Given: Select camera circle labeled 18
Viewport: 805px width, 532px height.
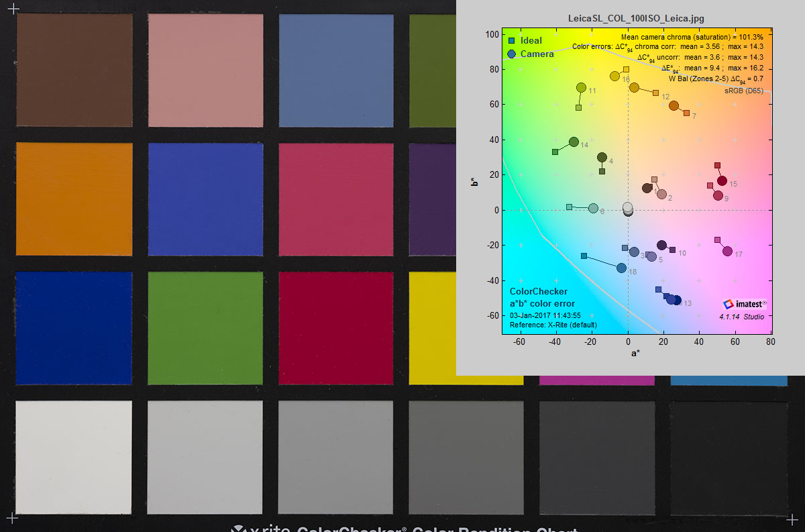Looking at the screenshot, I should point(621,268).
